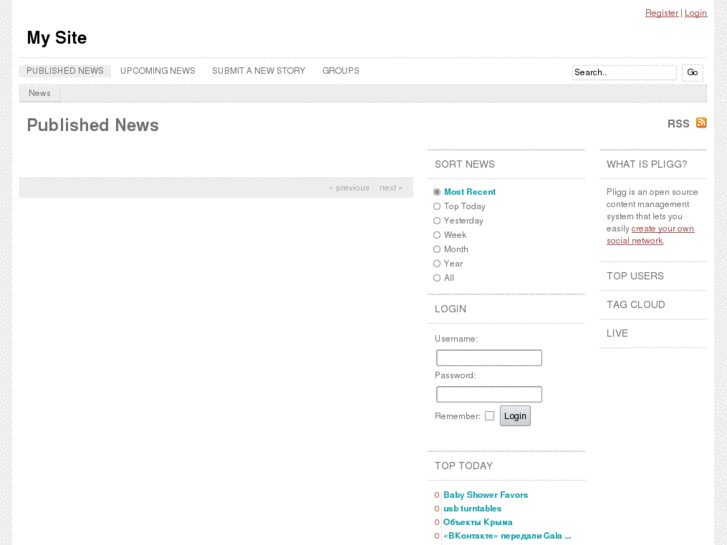This screenshot has height=545, width=727.
Task: Select the All radio button
Action: [x=437, y=278]
